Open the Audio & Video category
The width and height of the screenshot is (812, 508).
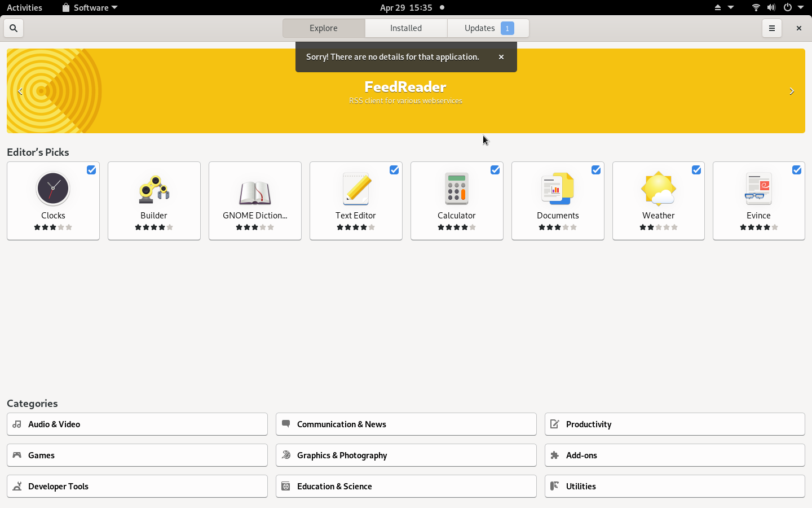tap(137, 424)
